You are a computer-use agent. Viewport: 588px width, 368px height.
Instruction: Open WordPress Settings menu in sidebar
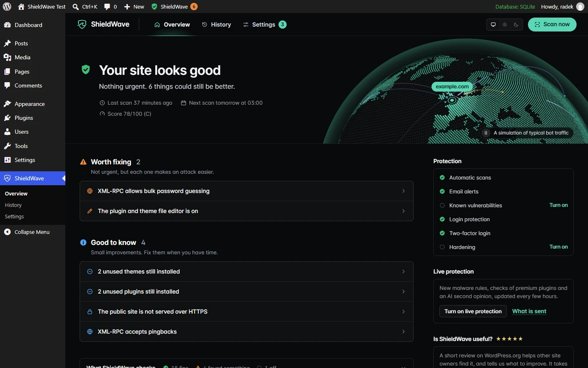33,160
